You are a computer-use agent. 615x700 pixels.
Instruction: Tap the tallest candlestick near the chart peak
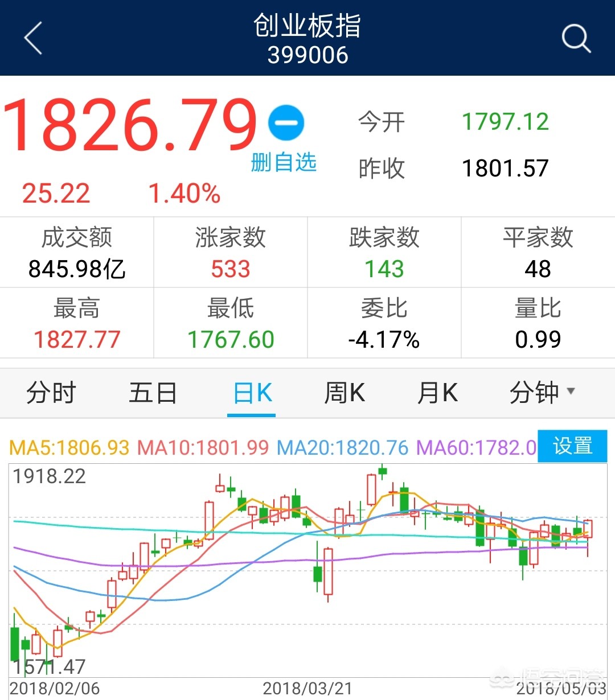(371, 490)
